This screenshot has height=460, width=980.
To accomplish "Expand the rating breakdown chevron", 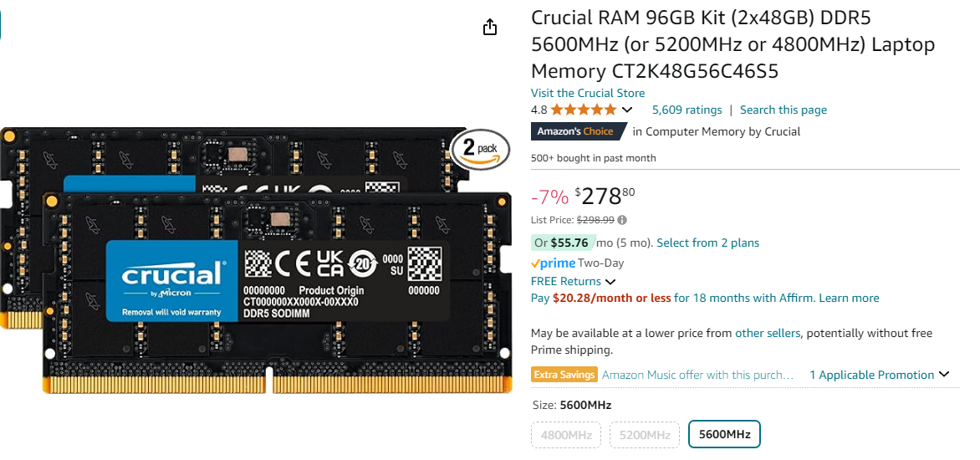I will pyautogui.click(x=627, y=110).
